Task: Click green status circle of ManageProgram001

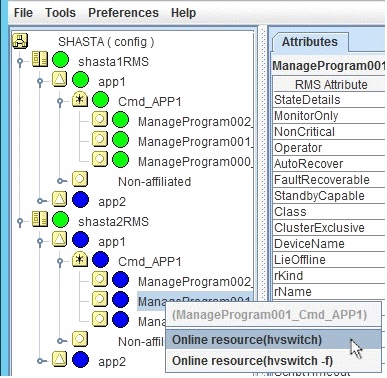Action: pyautogui.click(x=120, y=141)
